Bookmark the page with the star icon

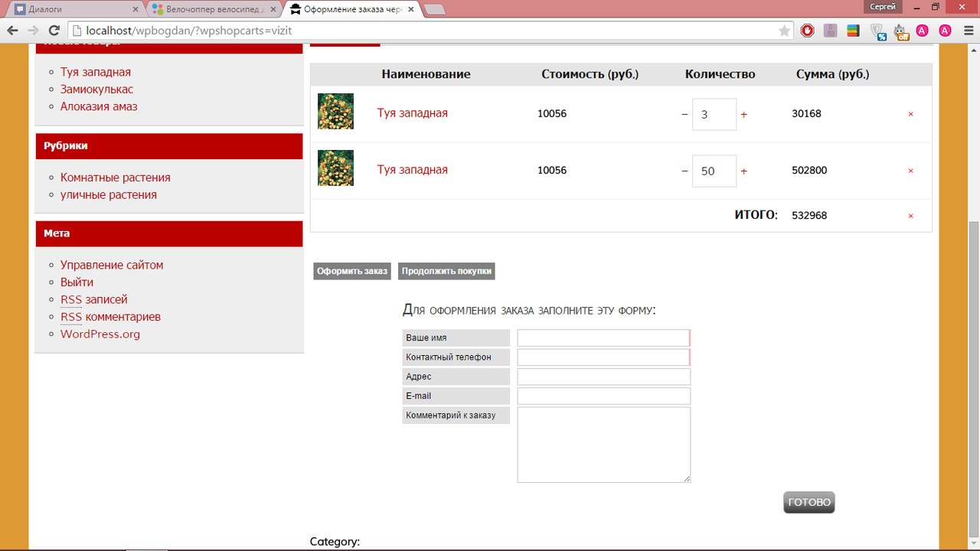784,31
